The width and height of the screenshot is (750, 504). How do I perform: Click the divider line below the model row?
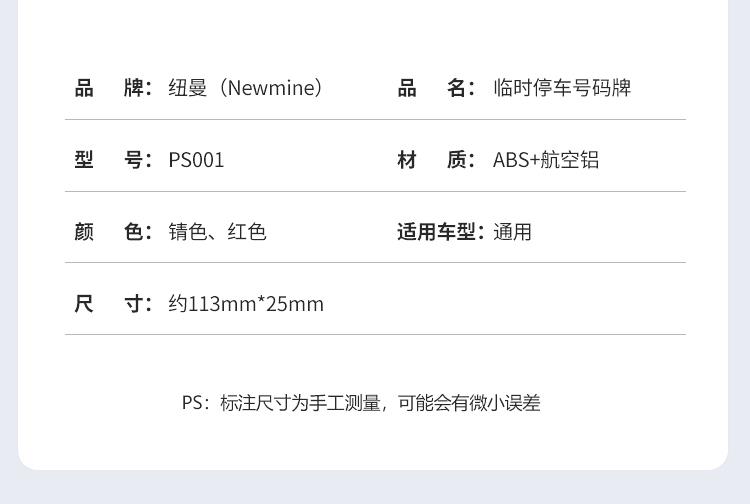[375, 191]
